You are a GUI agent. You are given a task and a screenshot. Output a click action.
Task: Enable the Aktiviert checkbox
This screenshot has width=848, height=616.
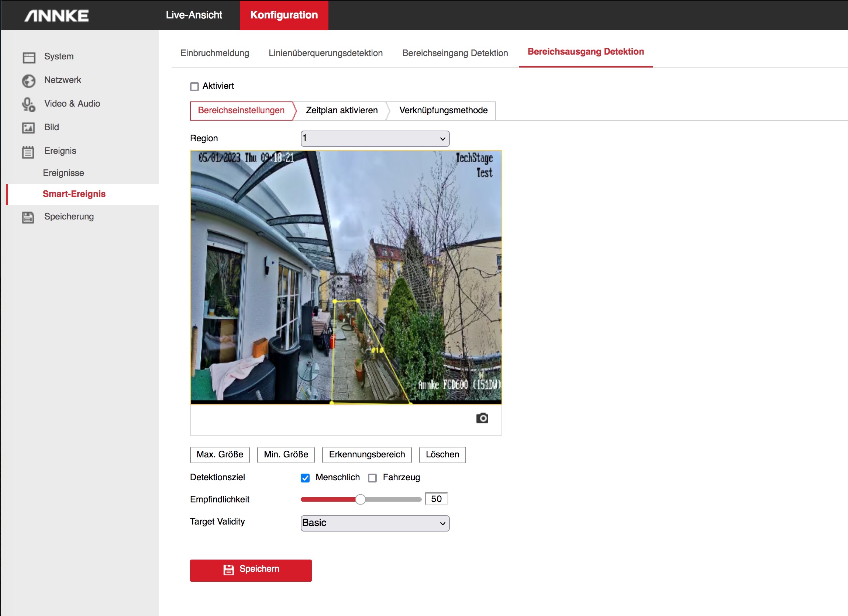tap(194, 87)
